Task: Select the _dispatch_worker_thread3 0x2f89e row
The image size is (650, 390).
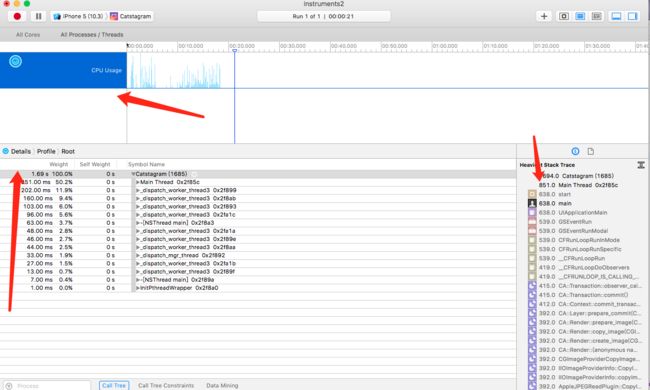Action: 258,239
